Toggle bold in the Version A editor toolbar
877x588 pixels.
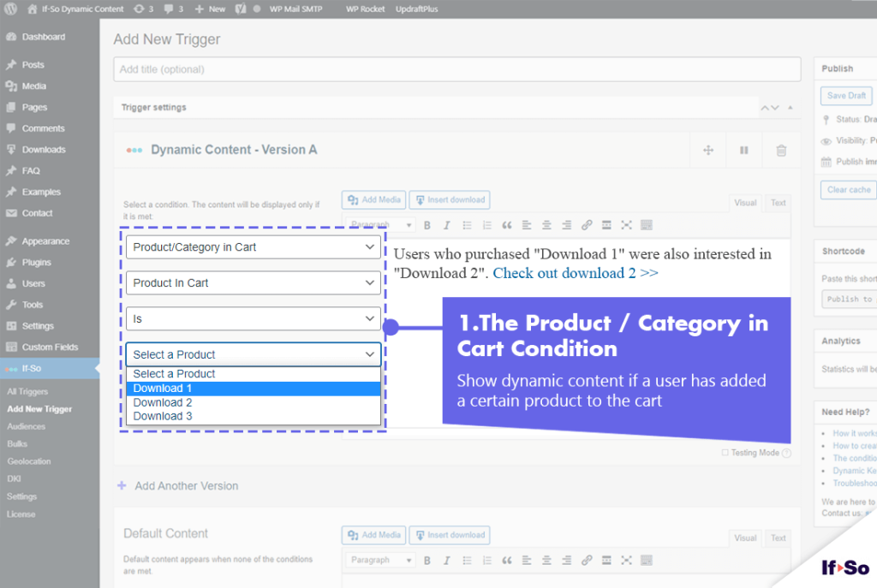pos(427,225)
